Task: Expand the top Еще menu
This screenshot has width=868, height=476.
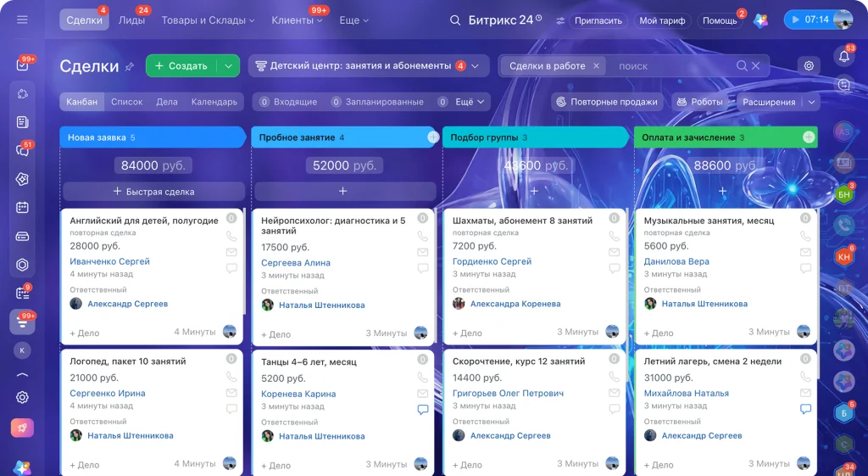Action: pyautogui.click(x=353, y=20)
